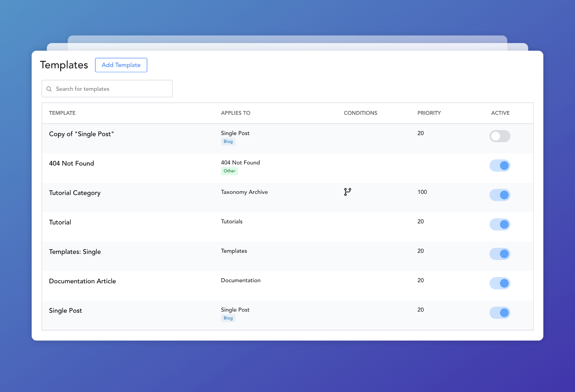The height and width of the screenshot is (392, 575).
Task: Turn off the Tutorial Category active toggle
Action: tap(500, 195)
